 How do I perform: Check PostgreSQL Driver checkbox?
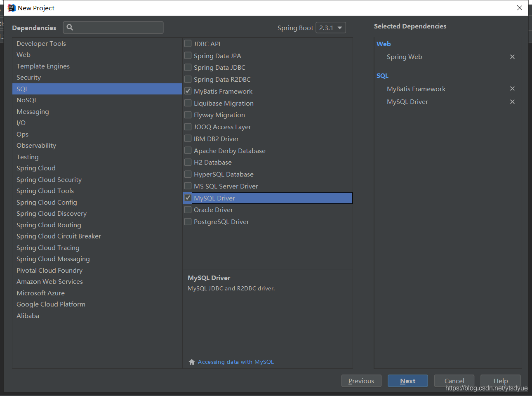(x=188, y=222)
